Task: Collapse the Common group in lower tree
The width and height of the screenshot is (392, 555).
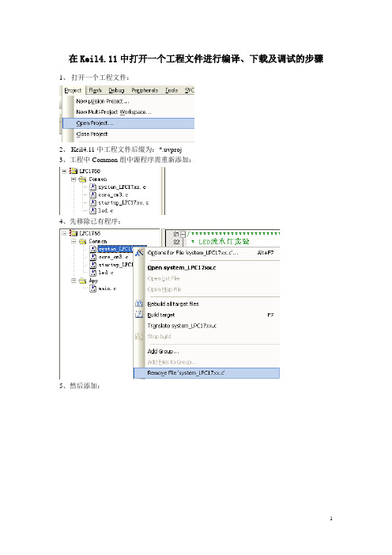Action: [x=73, y=241]
